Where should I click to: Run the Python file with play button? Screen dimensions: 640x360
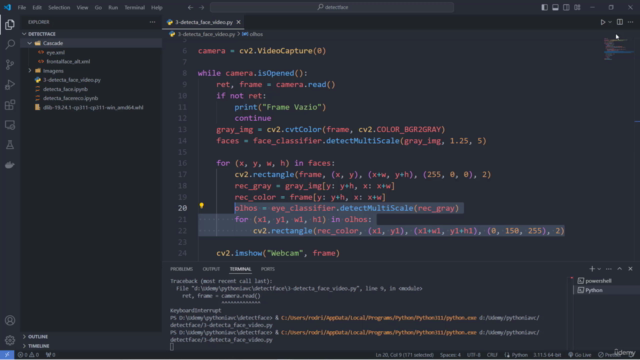click(602, 22)
